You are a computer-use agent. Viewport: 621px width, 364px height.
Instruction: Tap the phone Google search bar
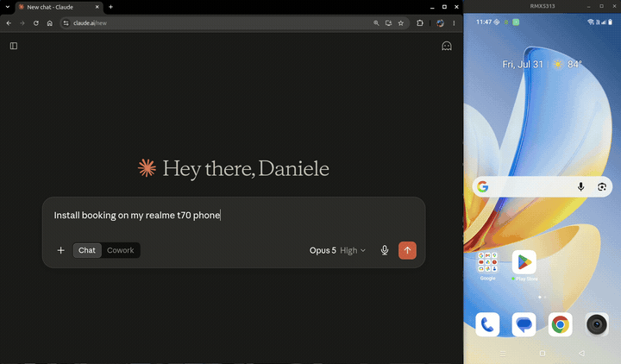pyautogui.click(x=543, y=186)
